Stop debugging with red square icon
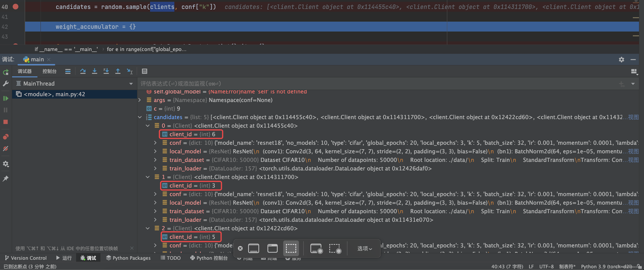The image size is (644, 270). tap(6, 122)
